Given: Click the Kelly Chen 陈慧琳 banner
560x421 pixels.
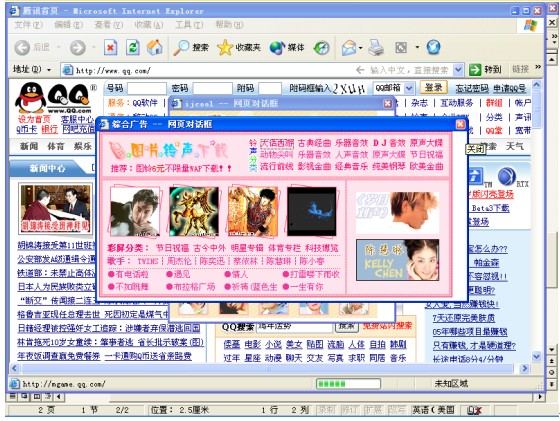Looking at the screenshot, I should 398,260.
